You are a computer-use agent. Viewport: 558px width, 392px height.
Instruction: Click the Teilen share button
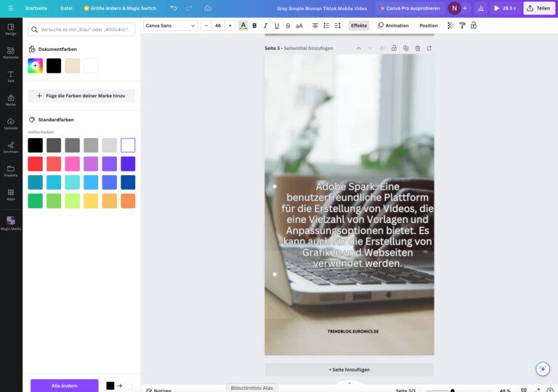[x=539, y=8]
